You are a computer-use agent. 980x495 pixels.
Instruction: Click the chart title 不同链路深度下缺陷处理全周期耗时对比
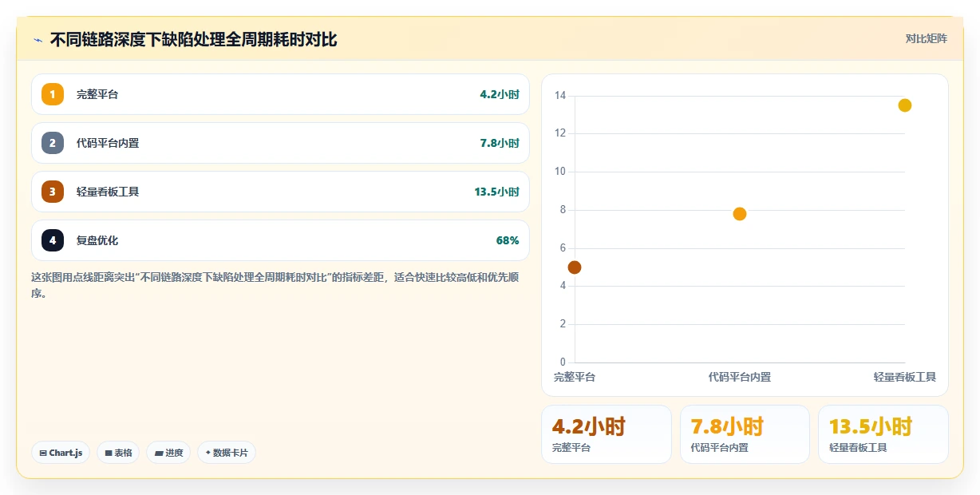coord(194,39)
